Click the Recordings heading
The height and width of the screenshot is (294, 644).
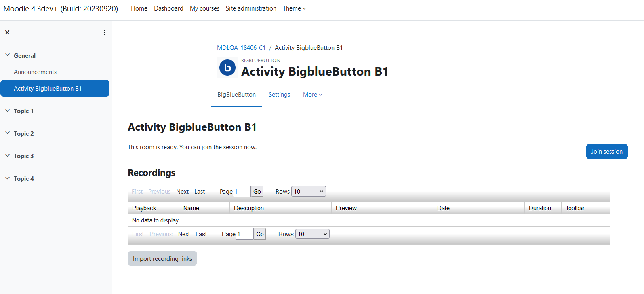[x=152, y=173]
